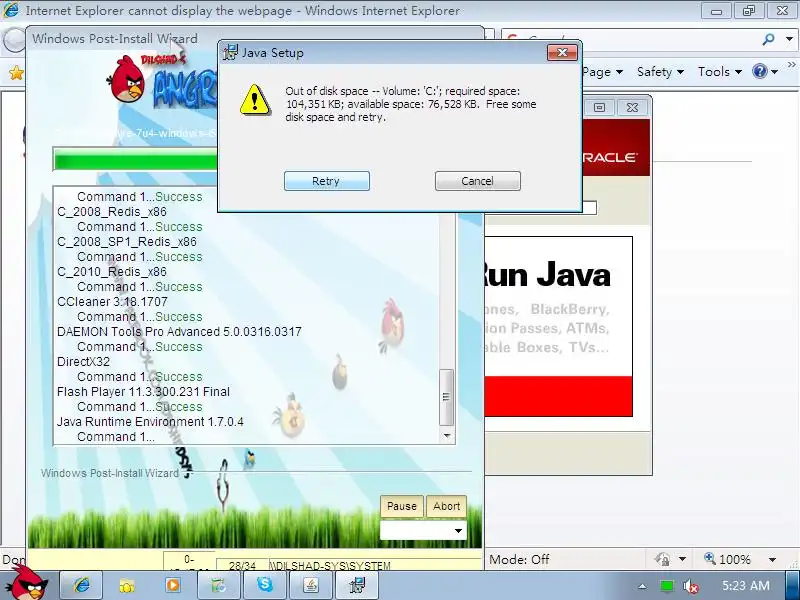Click Cancel in Java Setup dialog

pyautogui.click(x=478, y=181)
